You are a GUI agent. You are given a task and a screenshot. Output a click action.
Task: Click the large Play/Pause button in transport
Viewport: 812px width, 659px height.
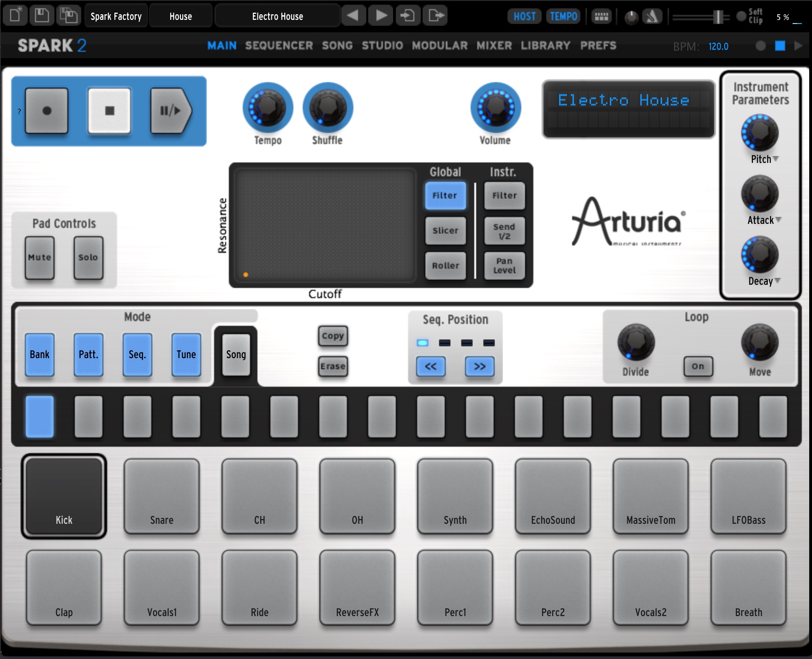coord(171,111)
